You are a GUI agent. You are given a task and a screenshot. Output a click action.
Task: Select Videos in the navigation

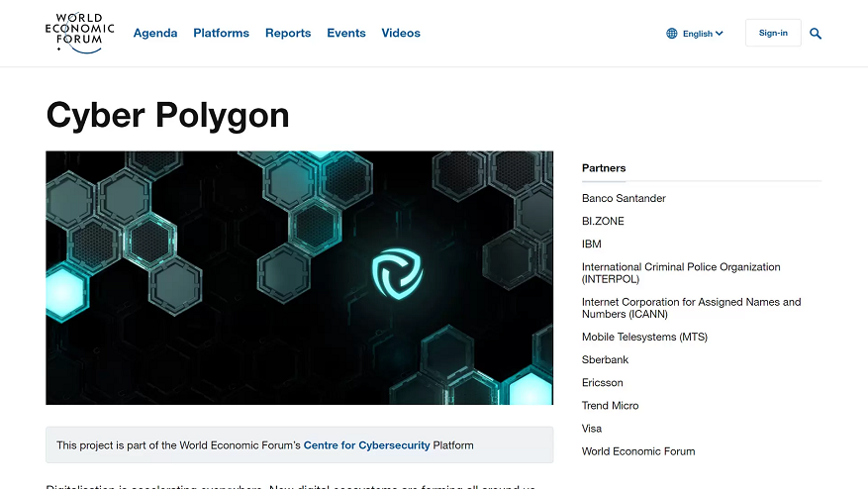click(x=401, y=33)
